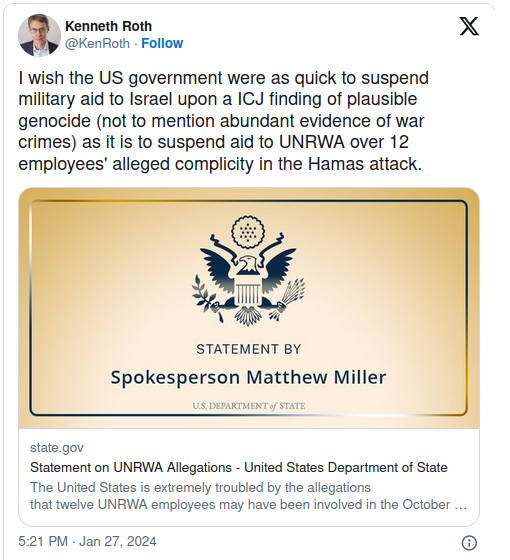Click the 'genocide' line in the tweet

[221, 121]
